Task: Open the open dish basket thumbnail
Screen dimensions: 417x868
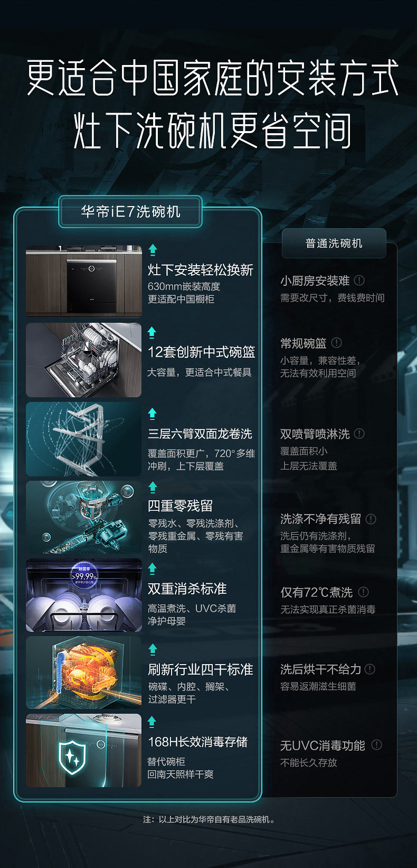Action: pyautogui.click(x=84, y=360)
